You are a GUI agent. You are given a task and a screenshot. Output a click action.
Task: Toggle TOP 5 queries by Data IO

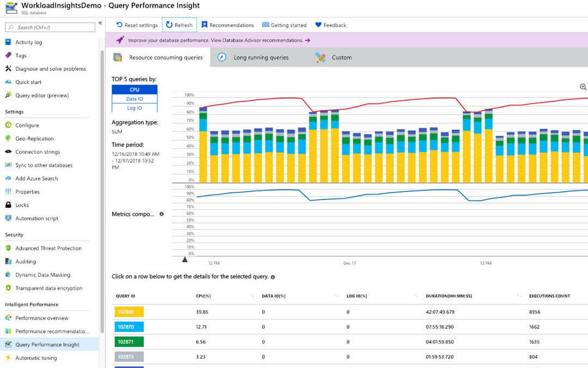(x=134, y=99)
